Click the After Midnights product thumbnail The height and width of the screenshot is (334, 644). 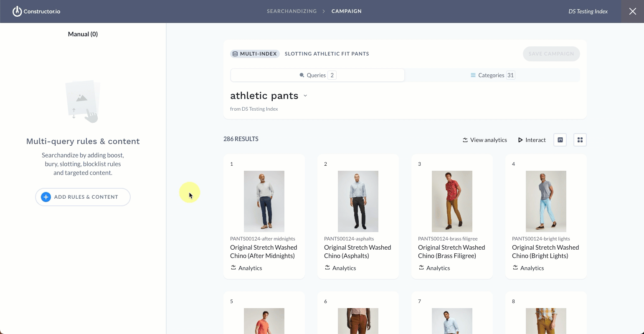pos(264,201)
